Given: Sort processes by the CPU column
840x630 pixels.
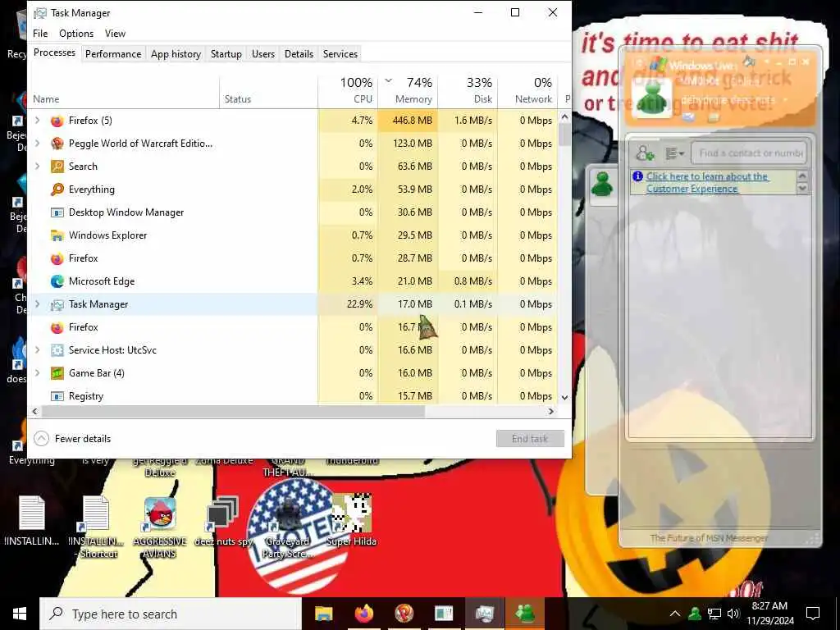Looking at the screenshot, I should (x=348, y=90).
